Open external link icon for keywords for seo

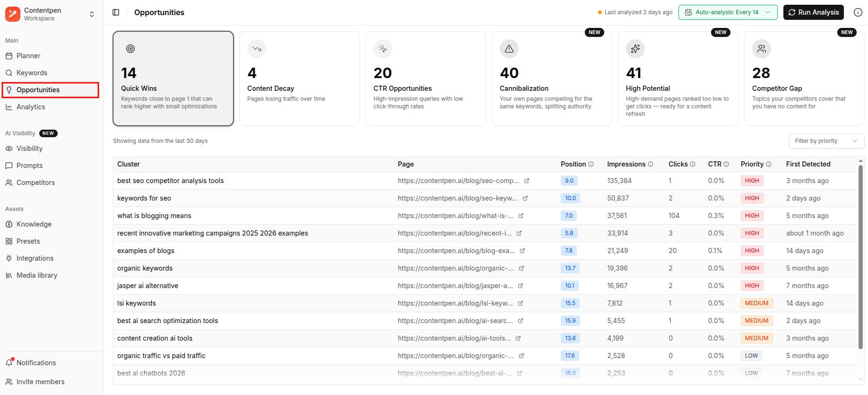[525, 198]
